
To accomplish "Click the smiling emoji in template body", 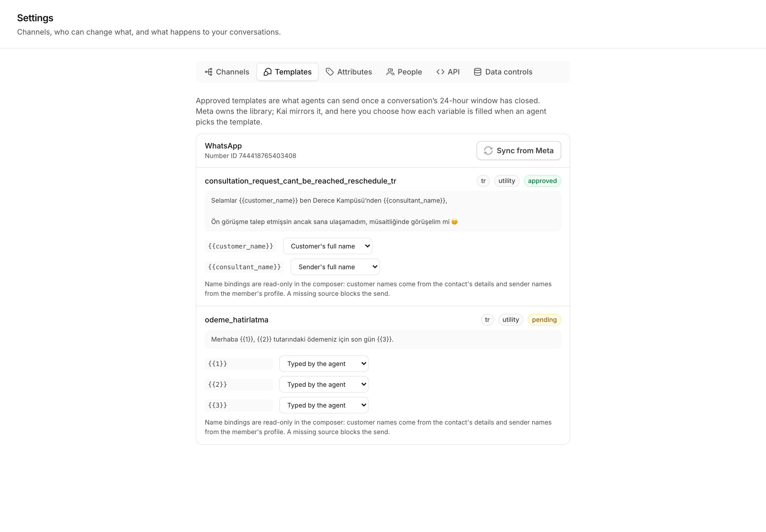I will 455,222.
